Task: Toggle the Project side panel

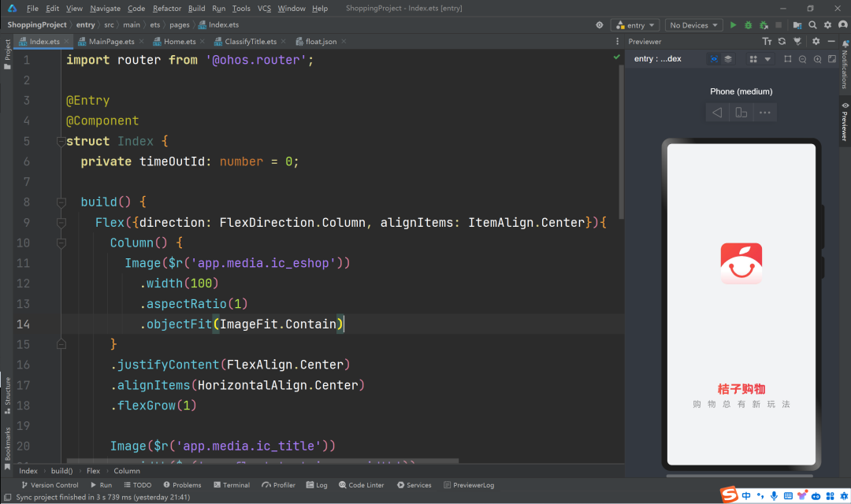Action: (7, 54)
